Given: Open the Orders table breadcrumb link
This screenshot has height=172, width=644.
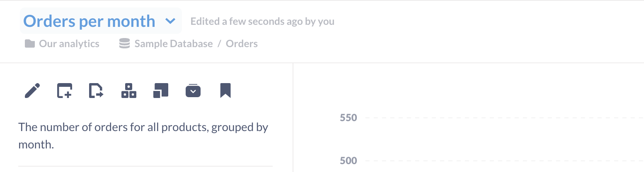Looking at the screenshot, I should 242,44.
